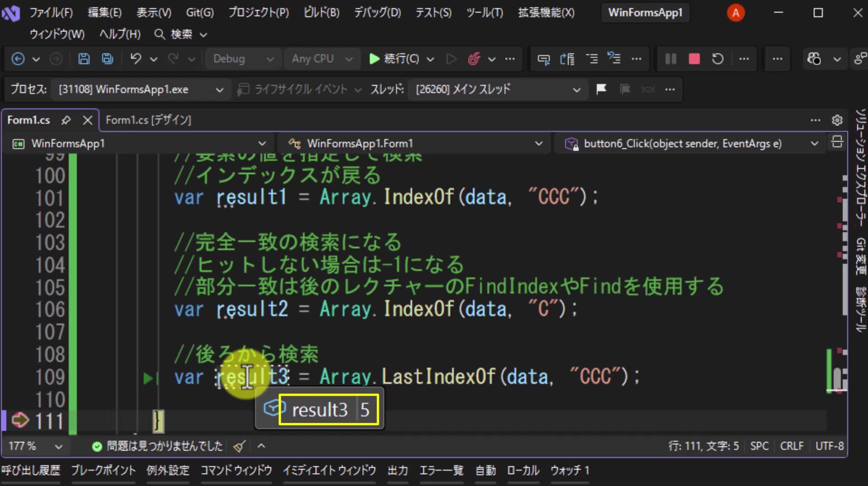Viewport: 868px width, 486px height.
Task: Open the process WinFormsApp1.exe dropdown
Action: [x=141, y=89]
